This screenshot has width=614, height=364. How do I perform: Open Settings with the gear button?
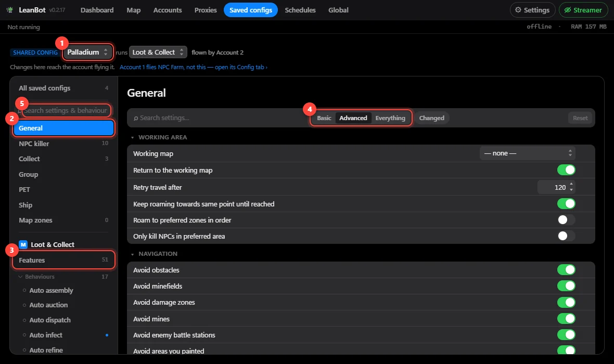[x=532, y=10]
